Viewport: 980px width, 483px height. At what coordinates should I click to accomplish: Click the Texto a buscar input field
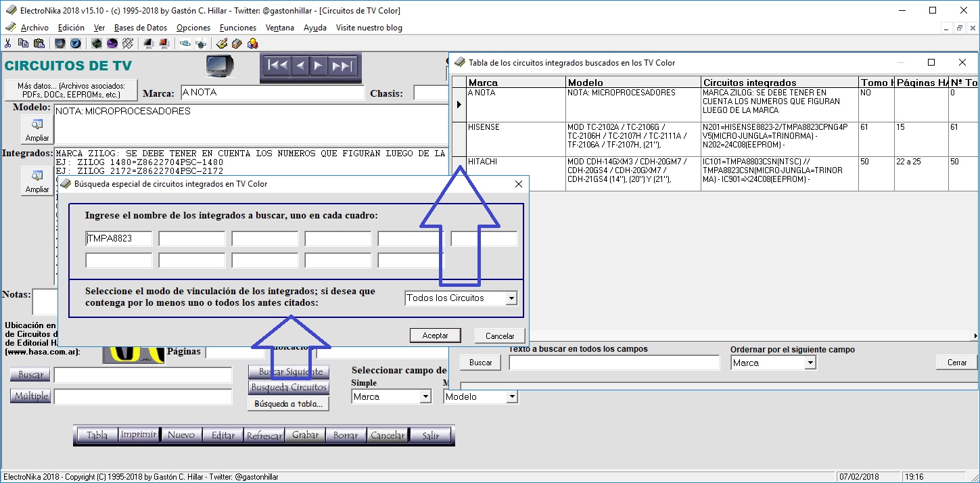click(614, 363)
